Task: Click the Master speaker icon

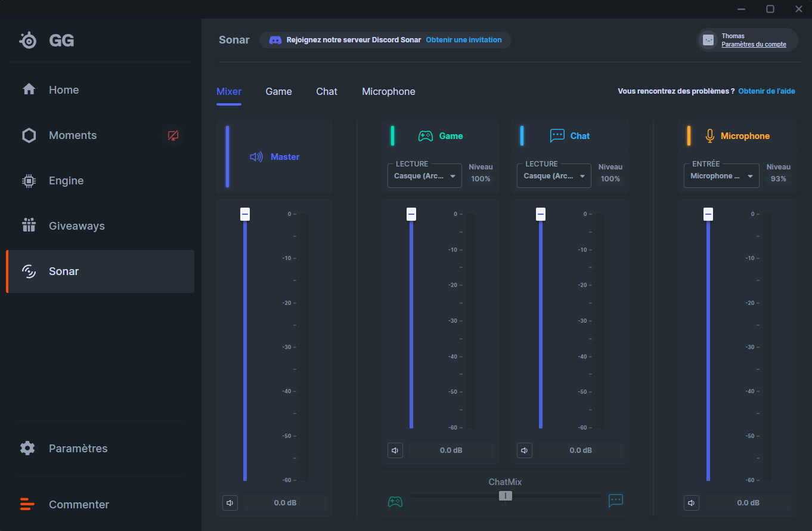Action: tap(256, 157)
